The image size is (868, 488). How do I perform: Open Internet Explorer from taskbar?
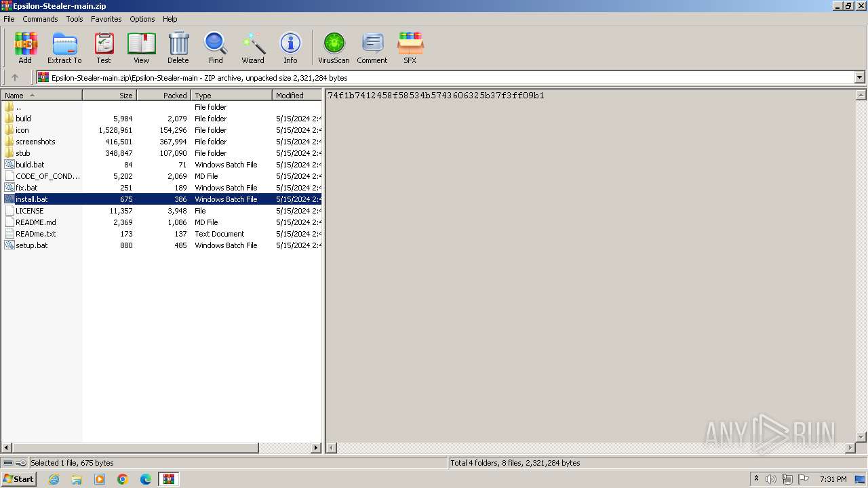click(54, 479)
